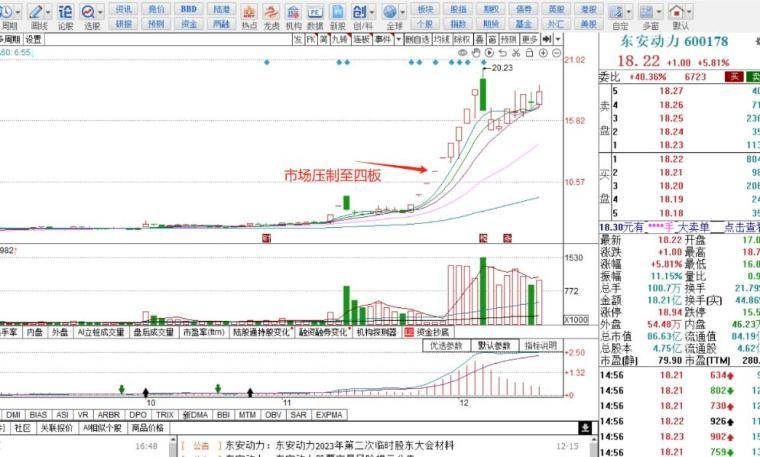Toggle the 预测 button in chart bar
This screenshot has height=457, width=760.
(x=508, y=39)
